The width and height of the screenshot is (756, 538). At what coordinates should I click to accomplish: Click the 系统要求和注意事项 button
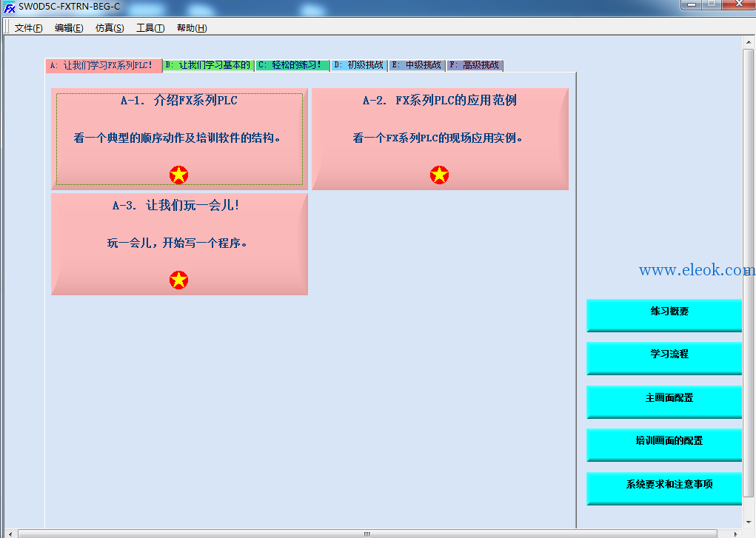[664, 488]
